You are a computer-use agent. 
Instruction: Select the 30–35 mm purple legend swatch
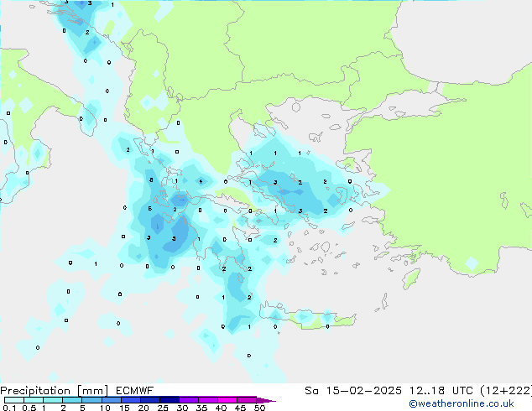coord(189,400)
